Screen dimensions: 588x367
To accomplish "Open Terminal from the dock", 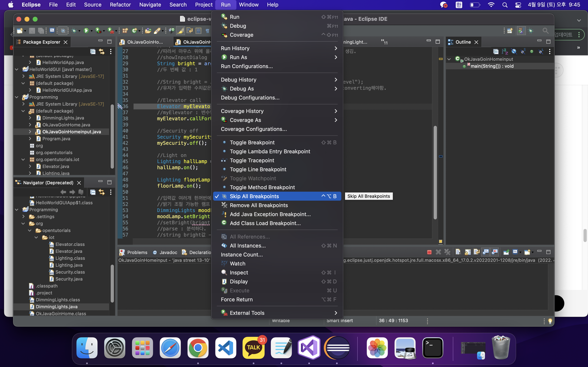I will pyautogui.click(x=432, y=348).
